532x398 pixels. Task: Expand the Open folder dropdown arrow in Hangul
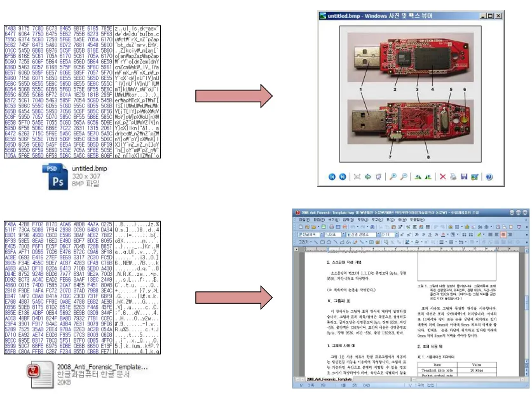pos(318,227)
